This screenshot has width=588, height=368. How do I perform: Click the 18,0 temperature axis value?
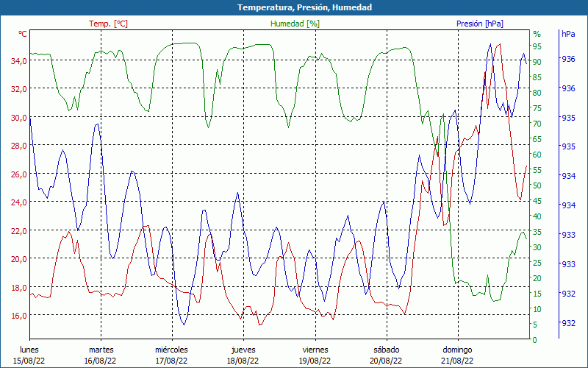click(19, 288)
